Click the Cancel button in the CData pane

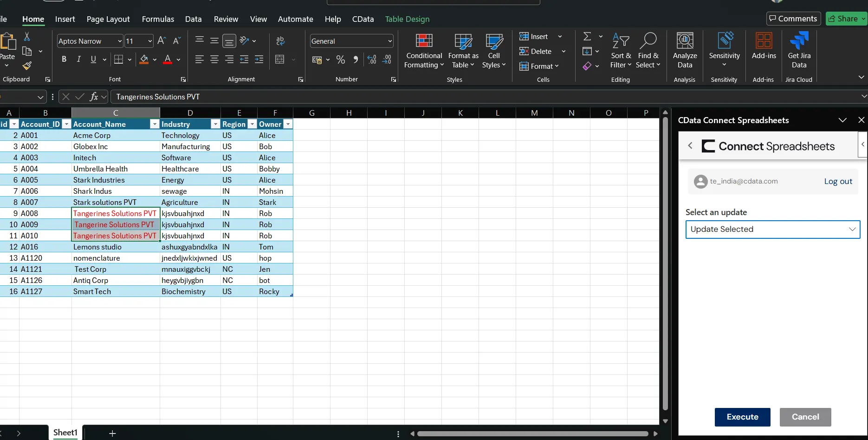pyautogui.click(x=805, y=417)
